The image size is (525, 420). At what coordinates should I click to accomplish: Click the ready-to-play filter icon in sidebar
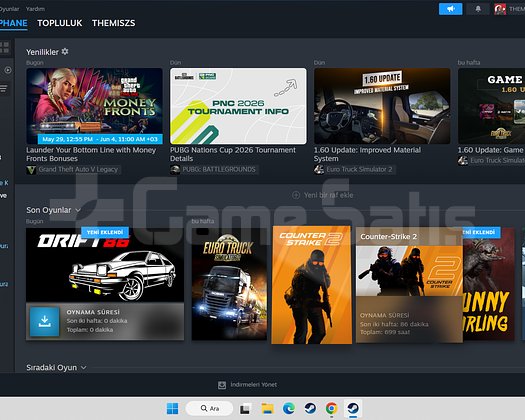click(7, 70)
